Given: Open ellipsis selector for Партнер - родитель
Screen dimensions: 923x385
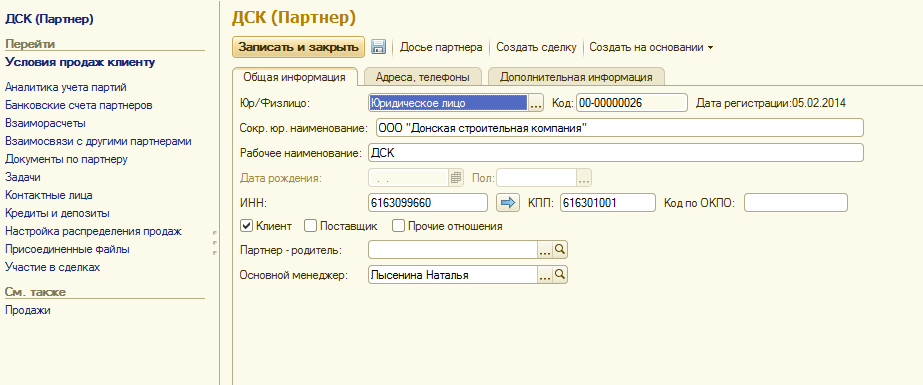Looking at the screenshot, I should 545,250.
